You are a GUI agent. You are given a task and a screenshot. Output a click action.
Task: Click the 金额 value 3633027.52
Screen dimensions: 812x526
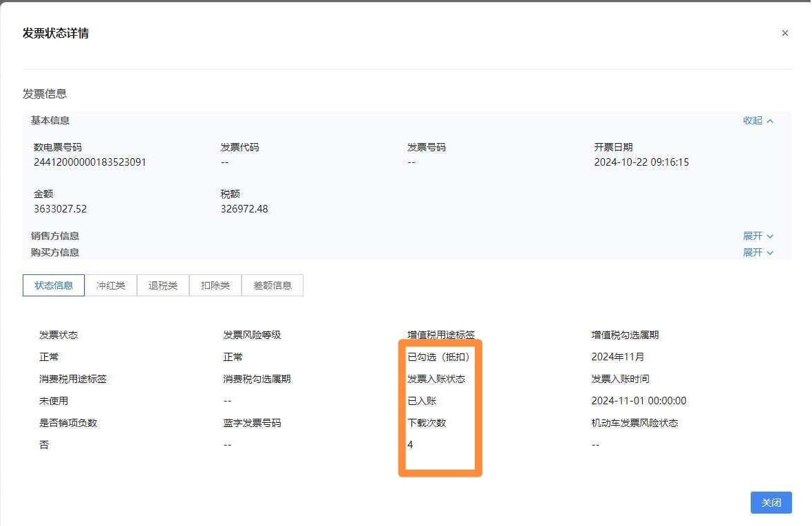(61, 208)
